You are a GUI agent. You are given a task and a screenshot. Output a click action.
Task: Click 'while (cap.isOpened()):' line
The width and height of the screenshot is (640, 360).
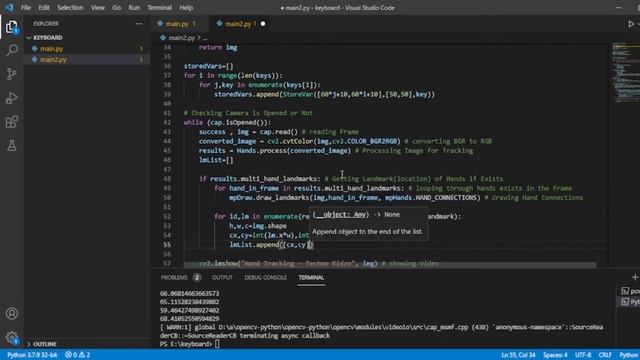tap(227, 122)
